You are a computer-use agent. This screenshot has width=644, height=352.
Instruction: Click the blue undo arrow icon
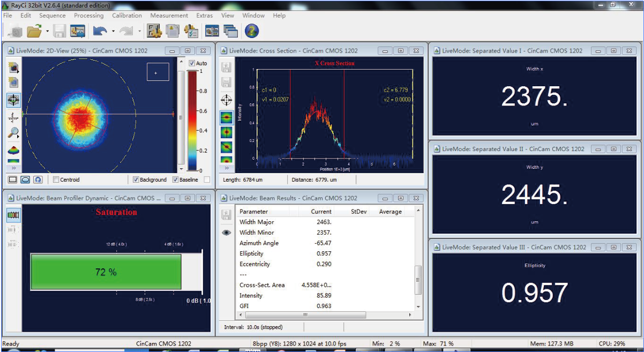100,32
